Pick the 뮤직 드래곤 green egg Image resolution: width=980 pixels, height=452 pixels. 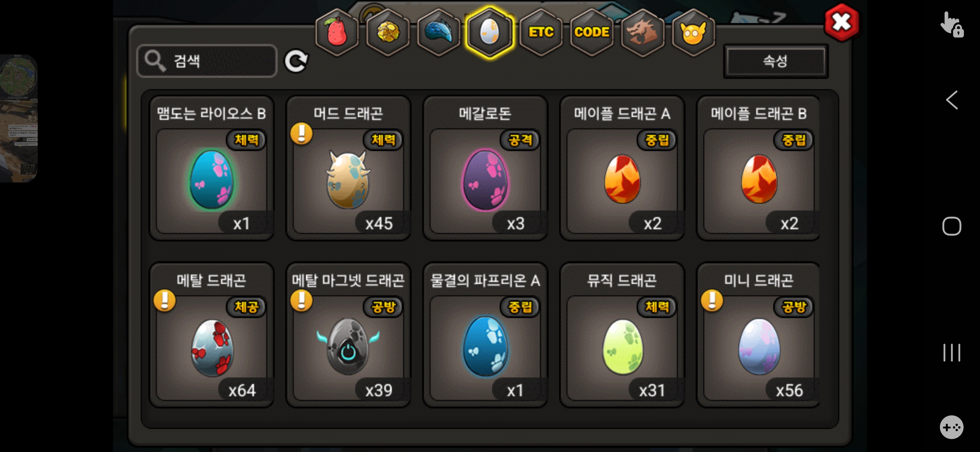(x=622, y=335)
